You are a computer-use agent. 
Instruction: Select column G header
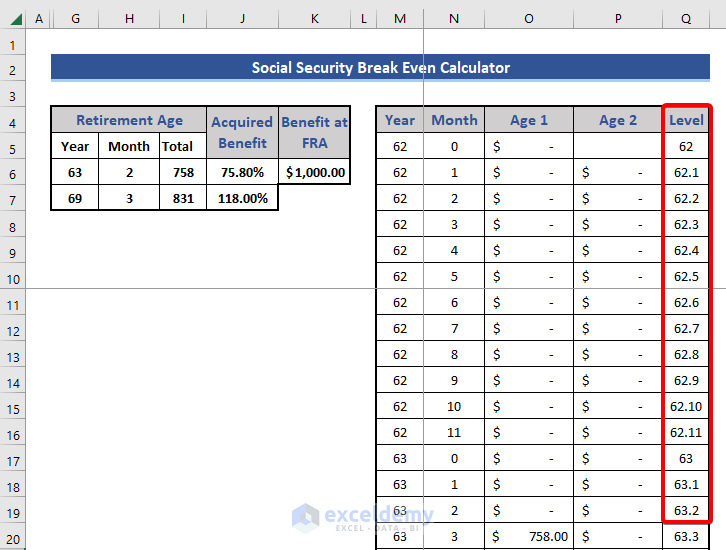click(x=75, y=19)
